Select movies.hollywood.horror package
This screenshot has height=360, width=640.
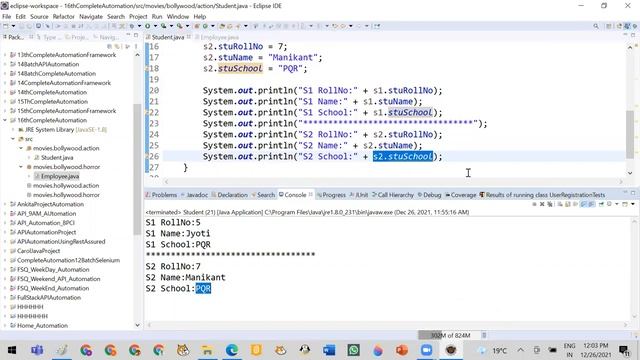point(66,195)
